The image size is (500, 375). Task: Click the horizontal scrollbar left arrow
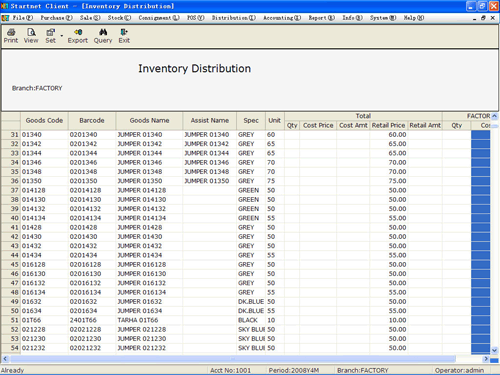[5, 359]
